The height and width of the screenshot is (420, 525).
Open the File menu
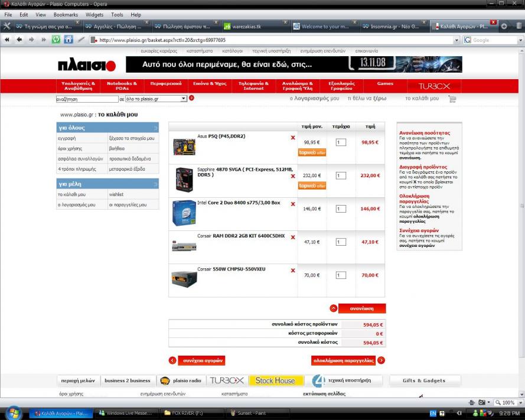pos(8,15)
